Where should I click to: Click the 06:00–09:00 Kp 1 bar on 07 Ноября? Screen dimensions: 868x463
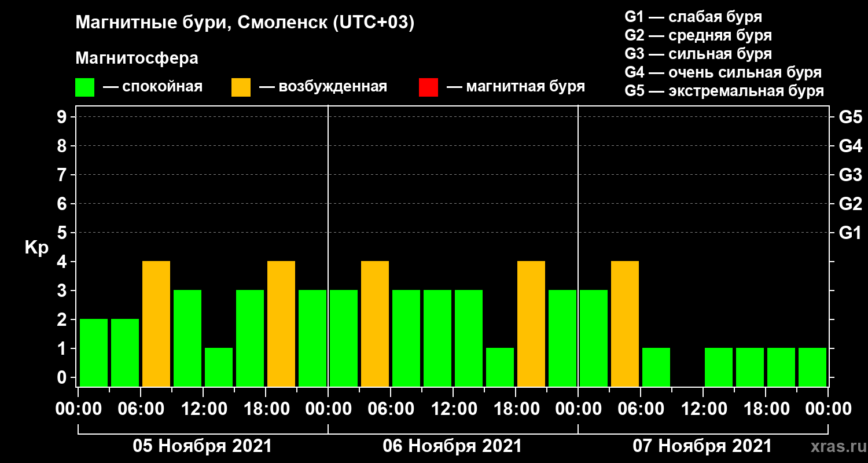coord(656,367)
